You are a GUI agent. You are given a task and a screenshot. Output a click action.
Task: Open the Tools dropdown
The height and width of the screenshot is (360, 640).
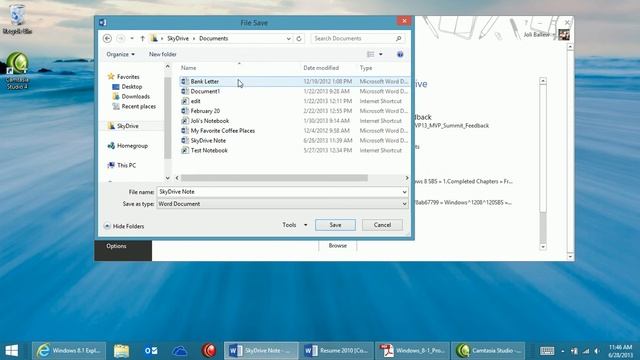click(x=294, y=225)
